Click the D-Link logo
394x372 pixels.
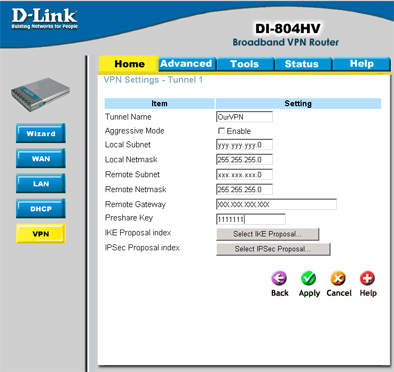pyautogui.click(x=45, y=19)
